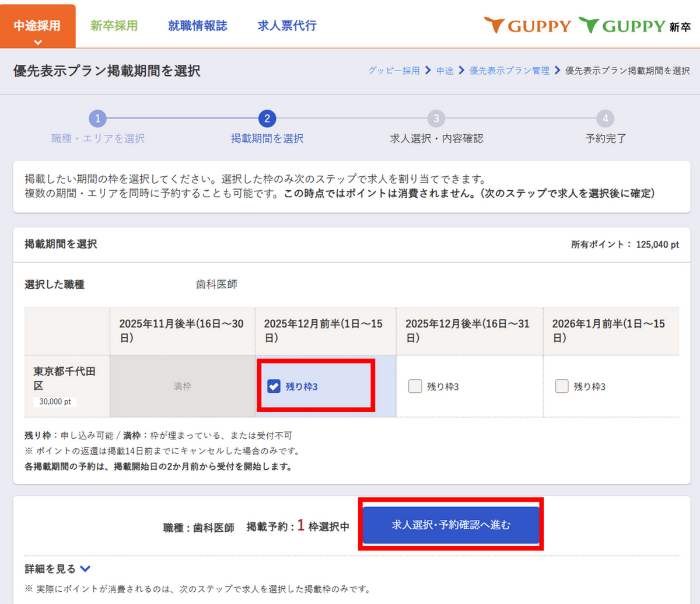The width and height of the screenshot is (700, 604).
Task: Check the 2025年12月後半 slot checkbox
Action: pyautogui.click(x=415, y=386)
